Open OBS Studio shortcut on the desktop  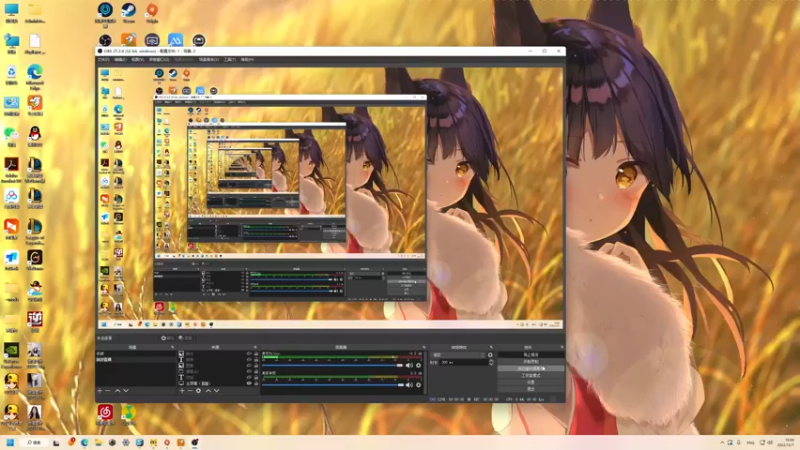105,40
